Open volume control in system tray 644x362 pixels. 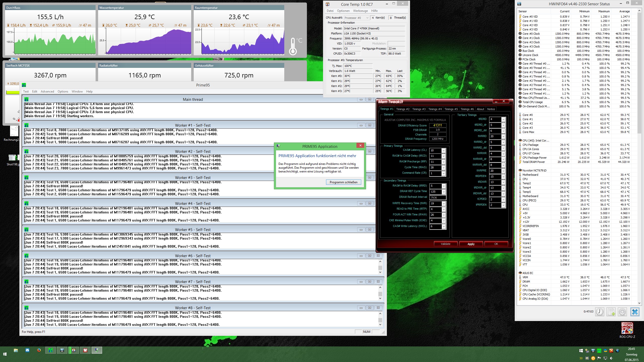[x=612, y=358]
